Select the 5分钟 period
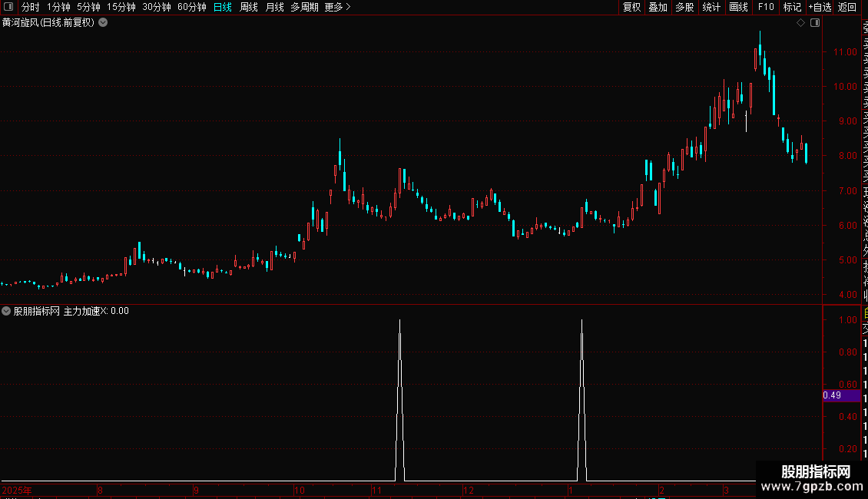Image resolution: width=868 pixels, height=499 pixels. coord(88,7)
